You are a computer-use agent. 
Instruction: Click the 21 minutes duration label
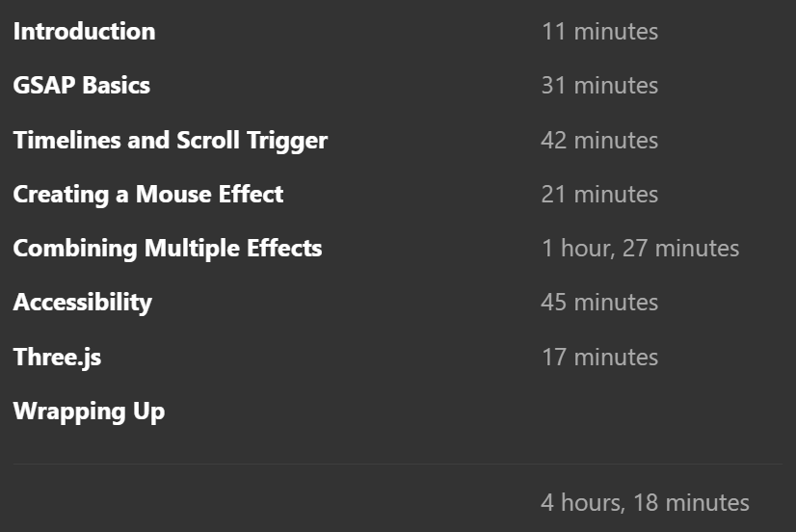pyautogui.click(x=600, y=195)
